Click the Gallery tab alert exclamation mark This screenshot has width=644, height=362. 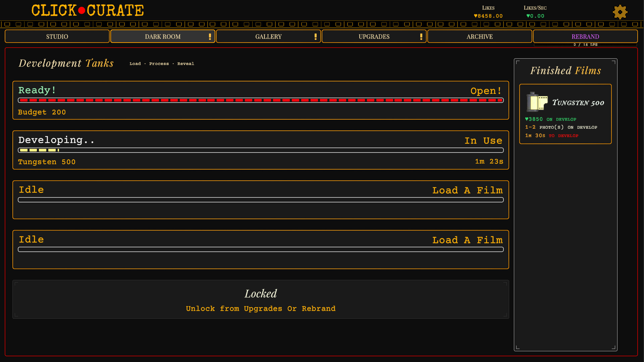click(316, 37)
